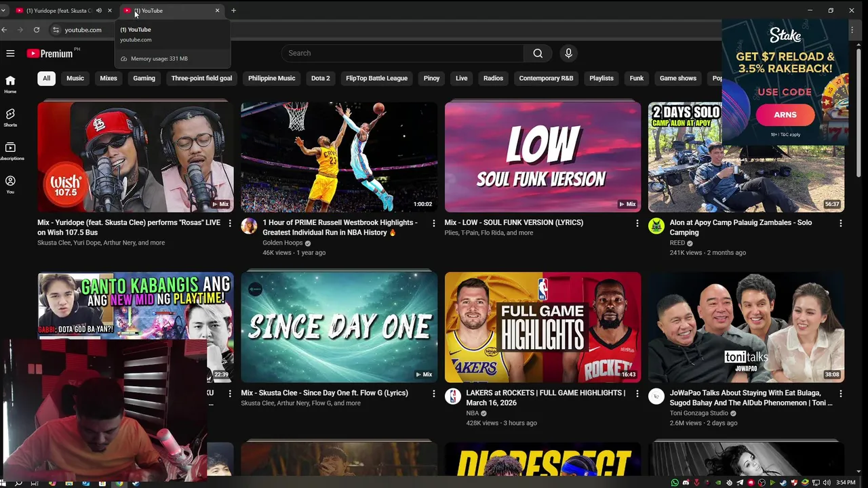
Task: Select the Gaming filter chip
Action: (144, 78)
